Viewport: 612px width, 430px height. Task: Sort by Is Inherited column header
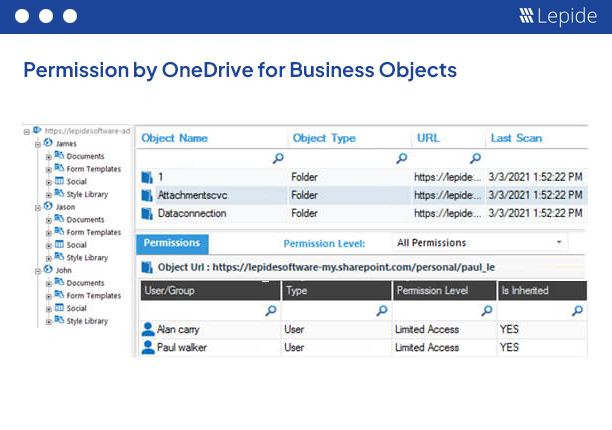point(543,291)
